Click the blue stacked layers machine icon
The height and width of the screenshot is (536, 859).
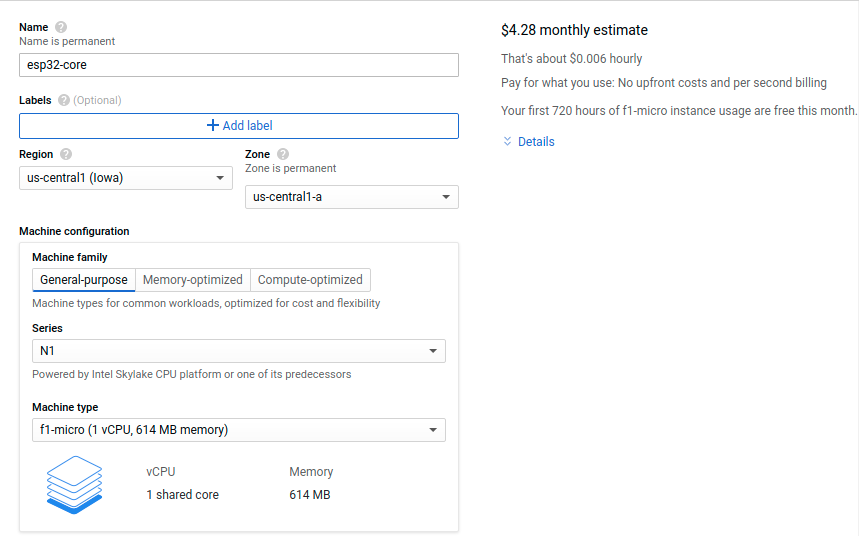[x=75, y=483]
